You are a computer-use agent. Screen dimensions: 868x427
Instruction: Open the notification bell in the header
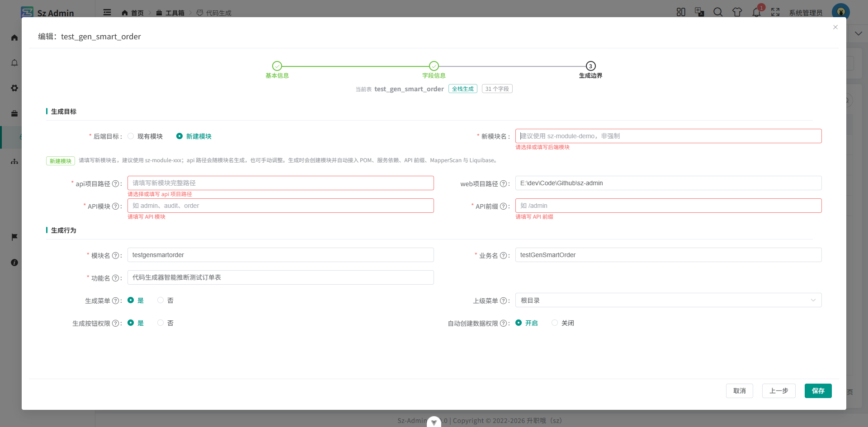(756, 12)
